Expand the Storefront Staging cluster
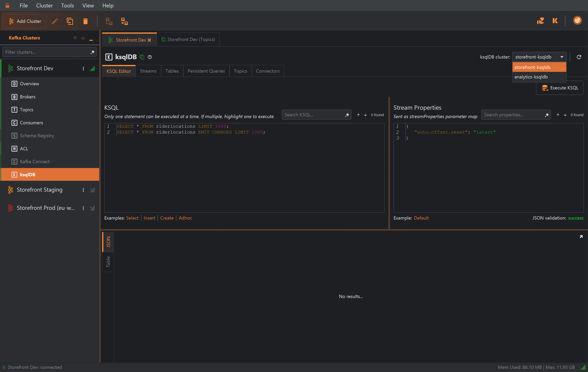 40,190
